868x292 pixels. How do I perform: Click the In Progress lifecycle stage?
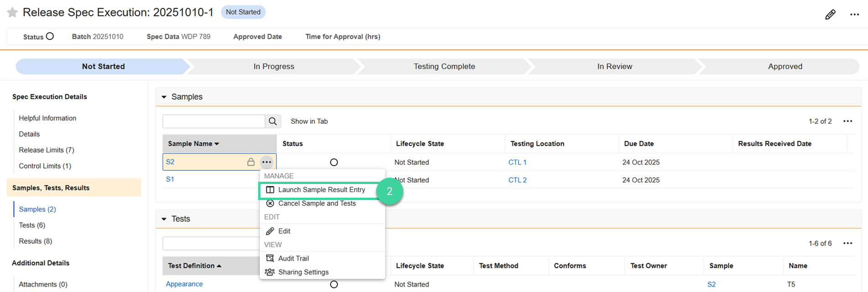(x=274, y=66)
